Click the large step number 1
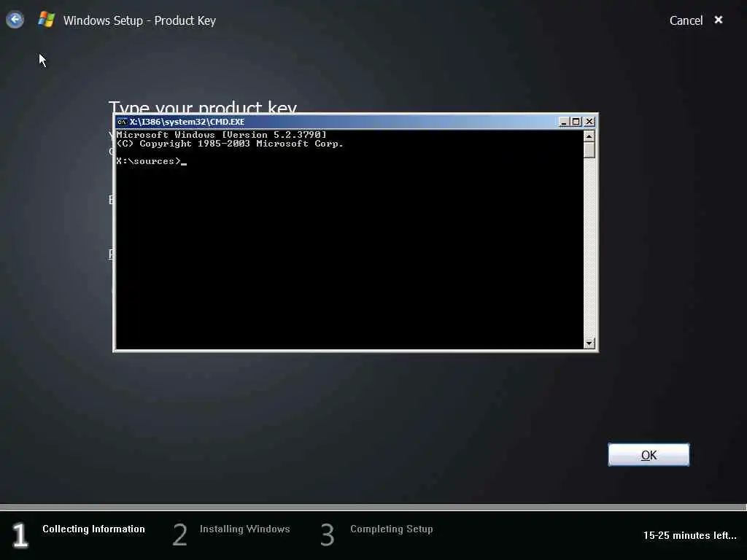Viewport: 747px width, 560px height. pos(20,535)
